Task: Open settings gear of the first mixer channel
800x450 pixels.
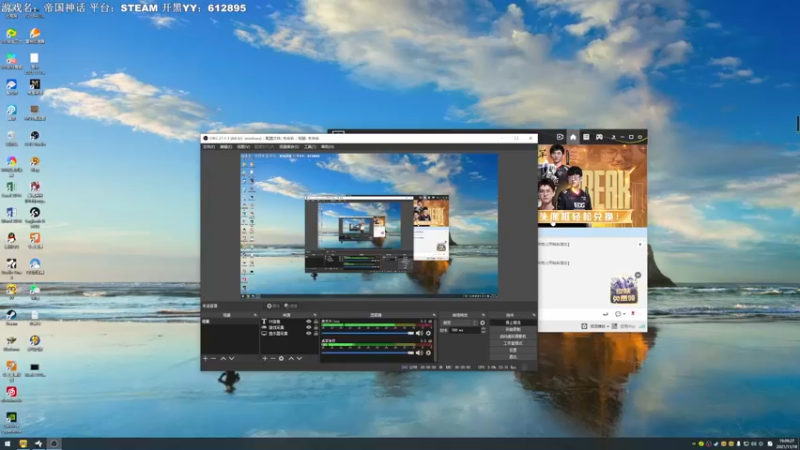Action: (428, 333)
